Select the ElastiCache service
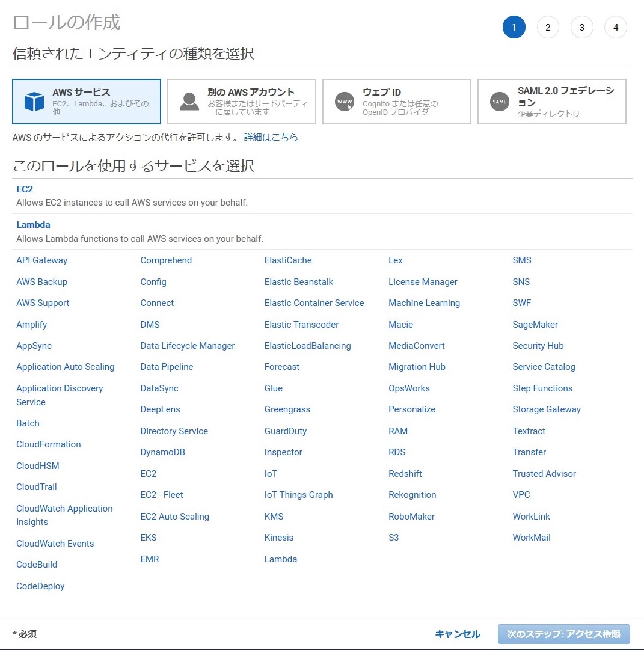Viewport: 644px width, 650px height. tap(288, 260)
